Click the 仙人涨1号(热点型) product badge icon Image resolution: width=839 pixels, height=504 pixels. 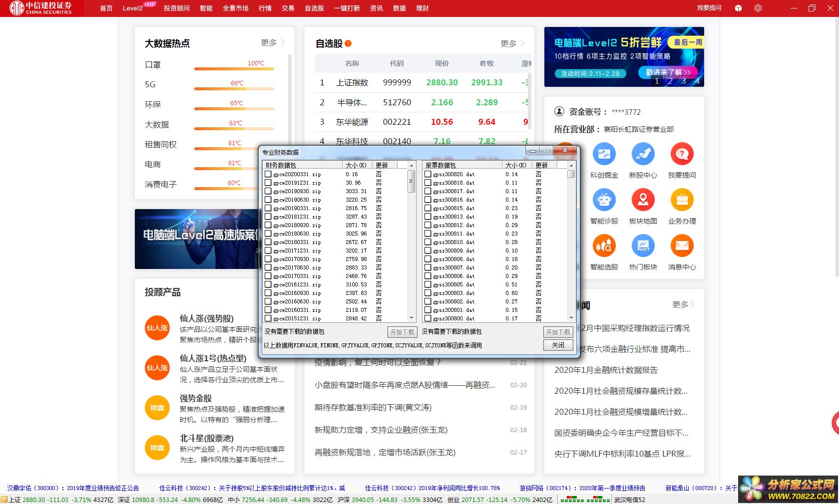(157, 368)
